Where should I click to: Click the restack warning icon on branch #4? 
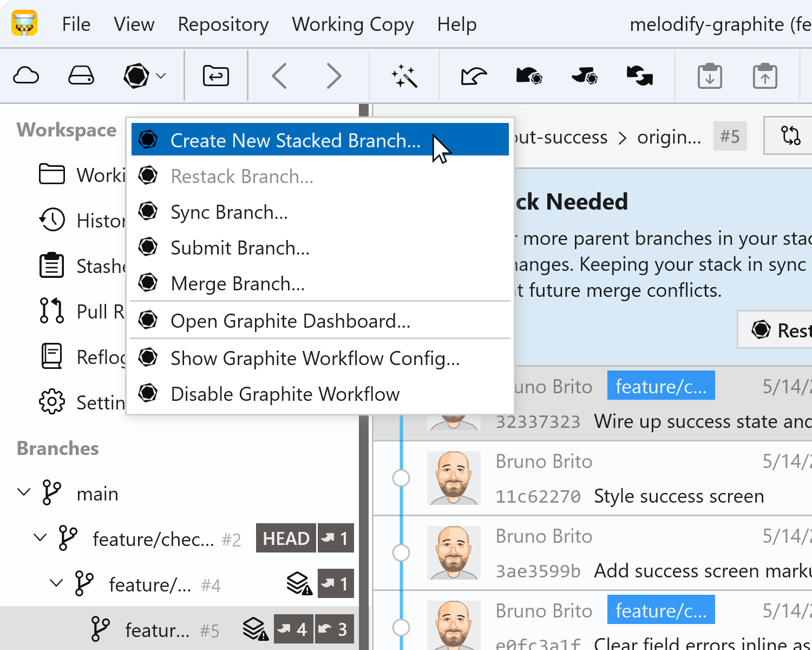tap(299, 584)
